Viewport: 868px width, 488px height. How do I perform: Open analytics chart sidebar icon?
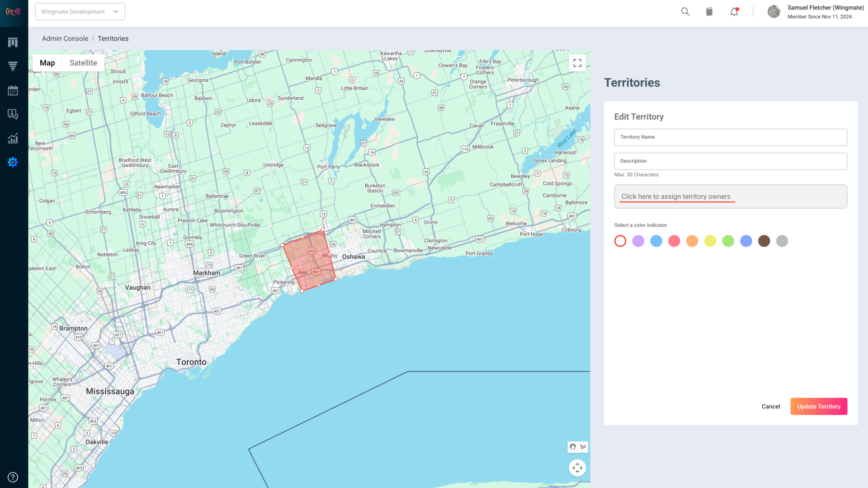(x=13, y=138)
